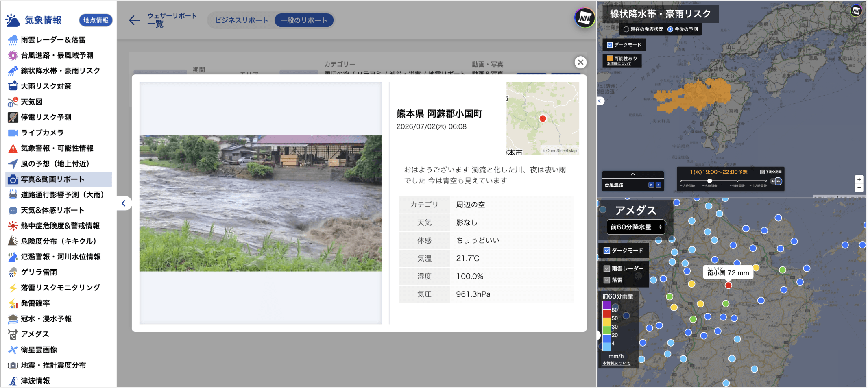Image resolution: width=868 pixels, height=388 pixels.
Task: Open 氾濫警報・河川水位情報 icon
Action: pyautogui.click(x=13, y=257)
